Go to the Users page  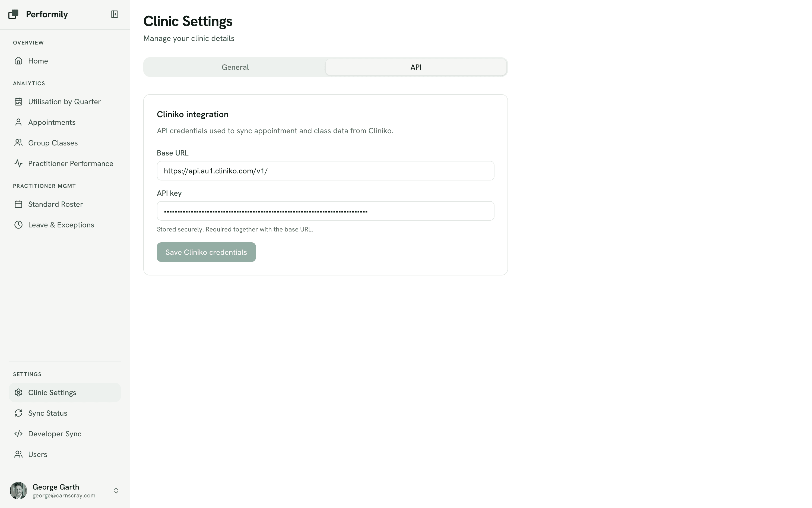click(65, 454)
